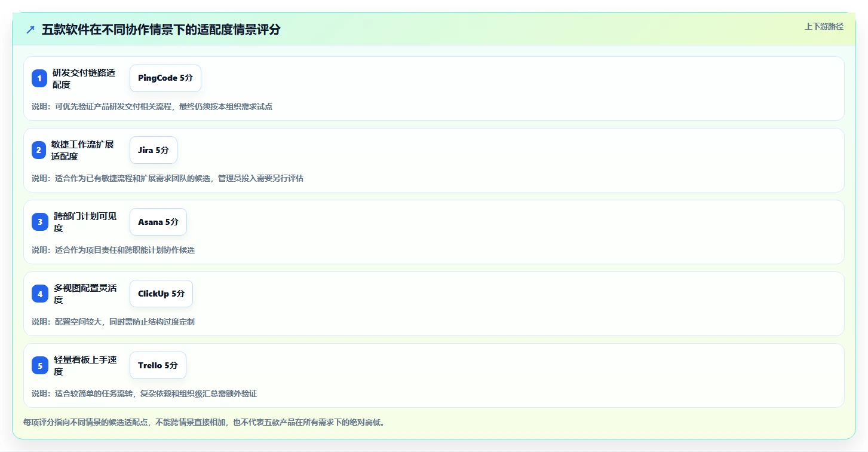Screen dimensions: 868x452
Task: Click the heading 跨部门计划可见度
Action: tap(85, 222)
